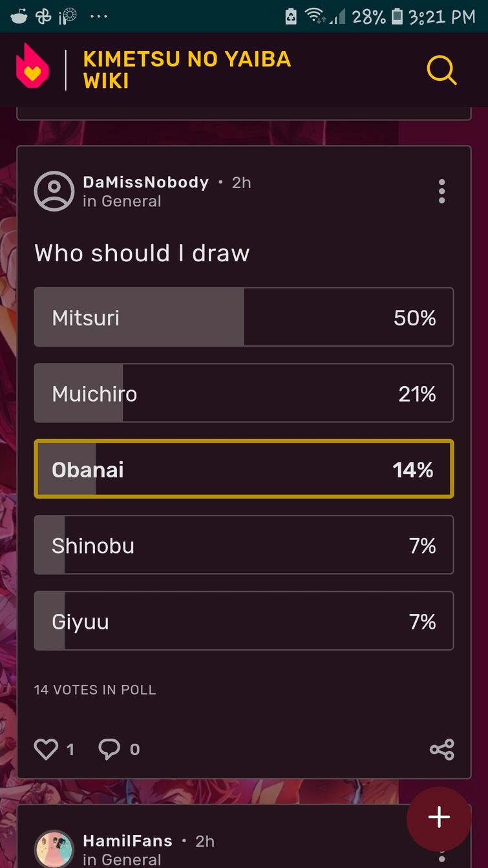Screen dimensions: 488x868
Task: Share the poll post
Action: 441,750
